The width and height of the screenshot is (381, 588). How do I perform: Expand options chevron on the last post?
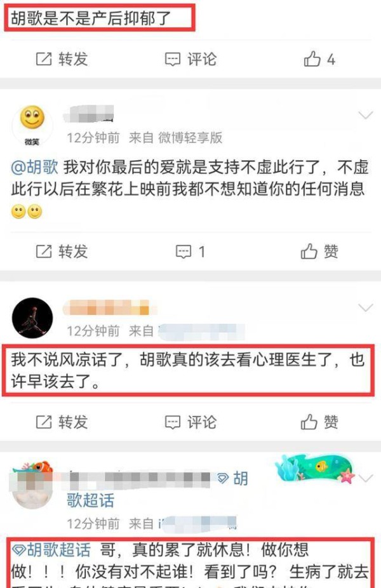(366, 479)
